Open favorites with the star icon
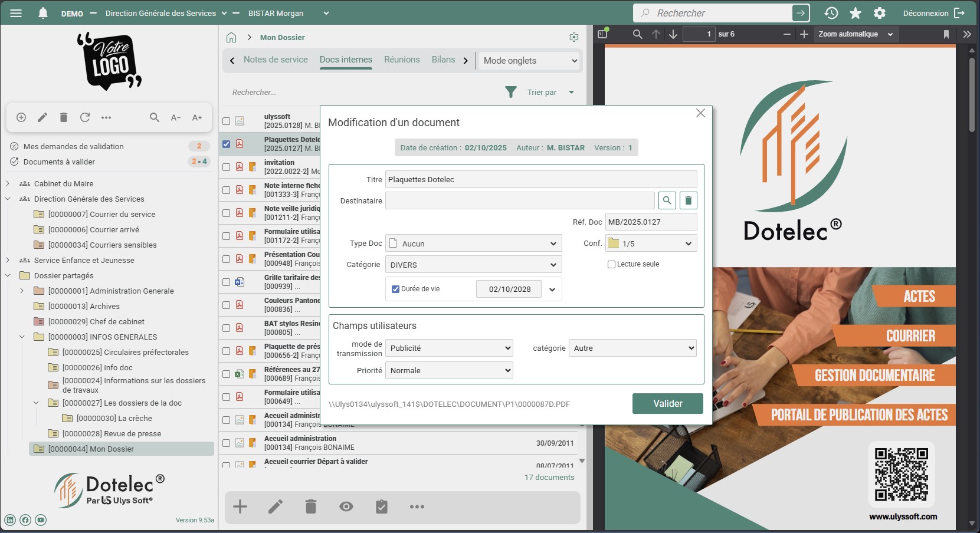 tap(855, 13)
